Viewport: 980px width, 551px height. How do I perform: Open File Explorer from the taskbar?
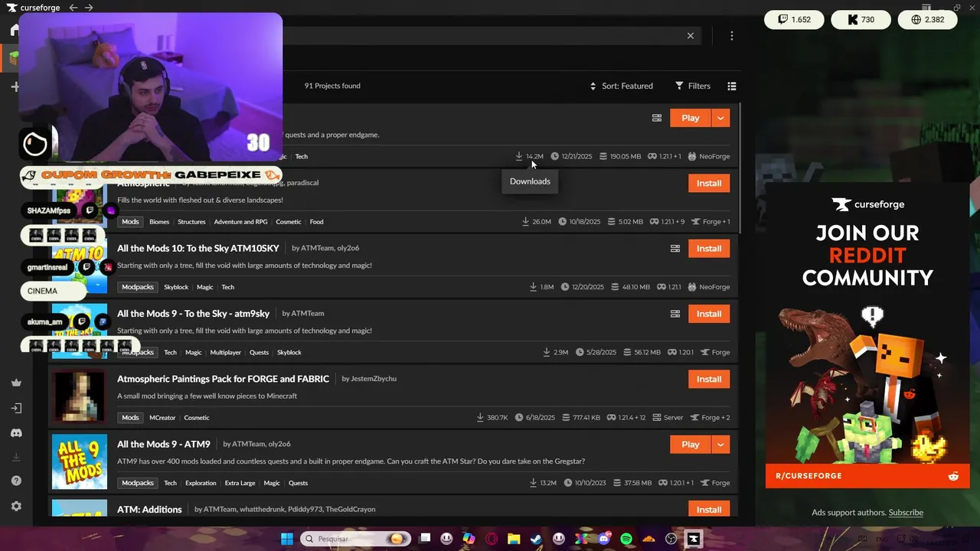click(514, 539)
